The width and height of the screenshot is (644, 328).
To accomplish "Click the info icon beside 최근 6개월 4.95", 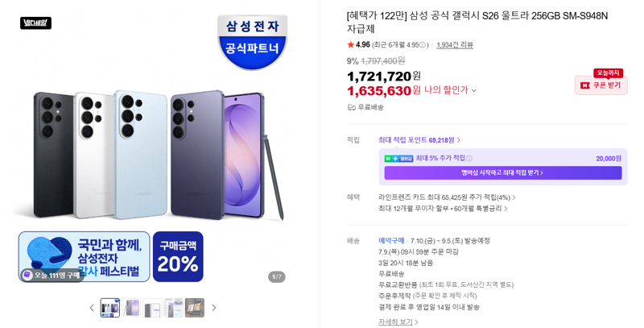I will [x=423, y=45].
